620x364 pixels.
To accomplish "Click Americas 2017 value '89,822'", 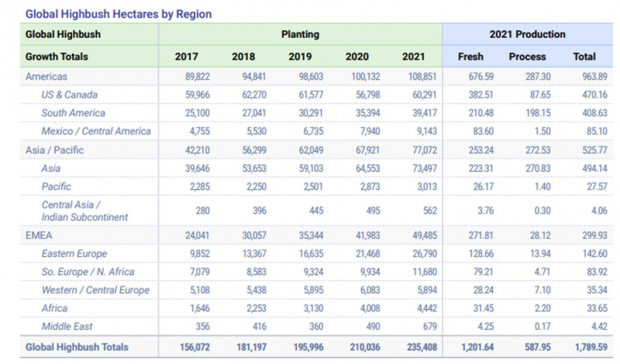I will (198, 76).
